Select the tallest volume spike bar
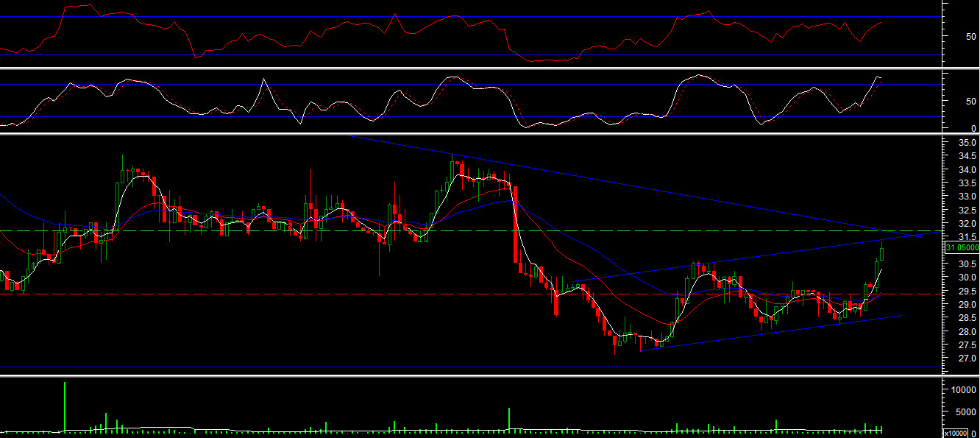 point(65,406)
